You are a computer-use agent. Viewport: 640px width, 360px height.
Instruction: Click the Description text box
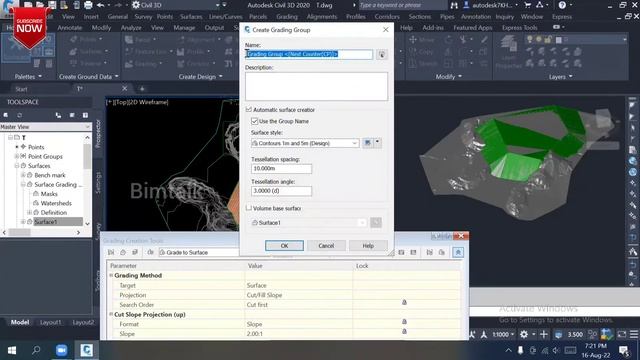(x=316, y=87)
